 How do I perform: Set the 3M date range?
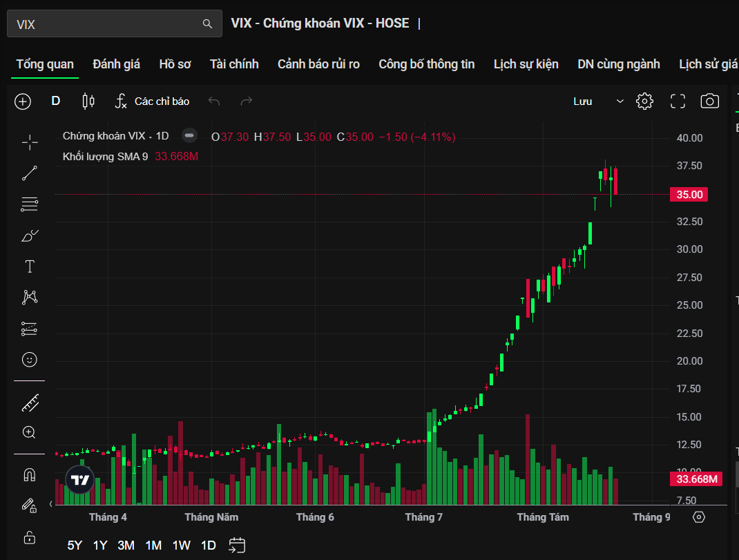point(126,545)
